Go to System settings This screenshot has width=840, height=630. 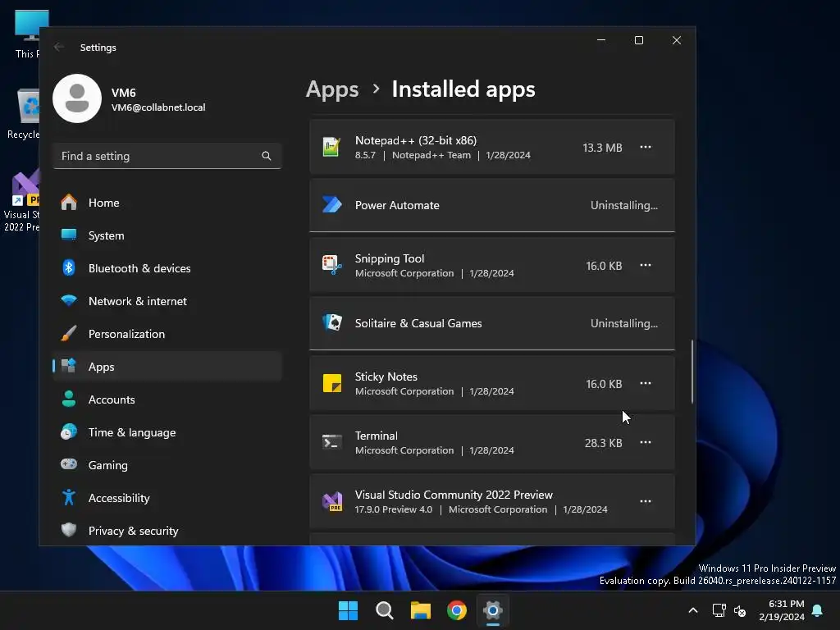[x=167, y=235]
